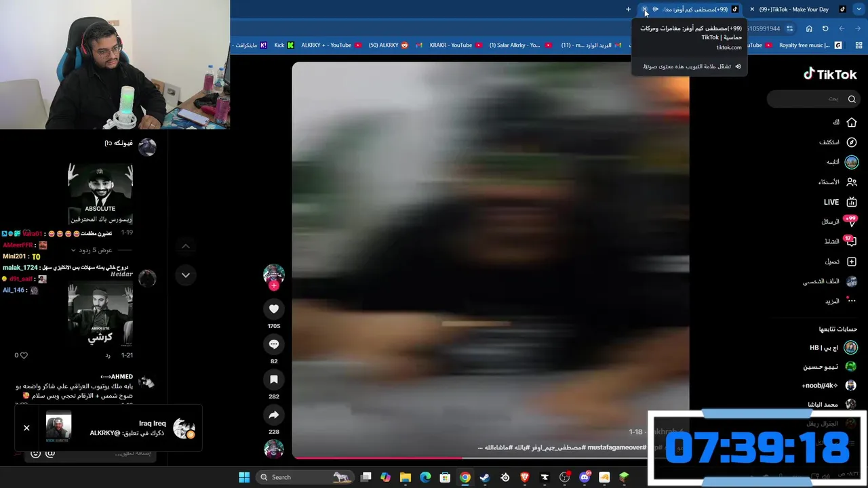Open the Windows Start menu
The height and width of the screenshot is (488, 868).
(x=244, y=477)
